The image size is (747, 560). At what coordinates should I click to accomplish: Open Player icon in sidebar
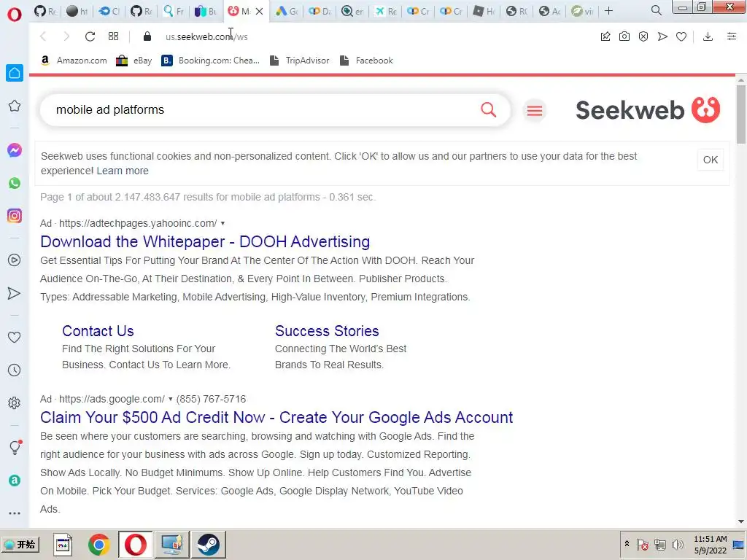[15, 260]
